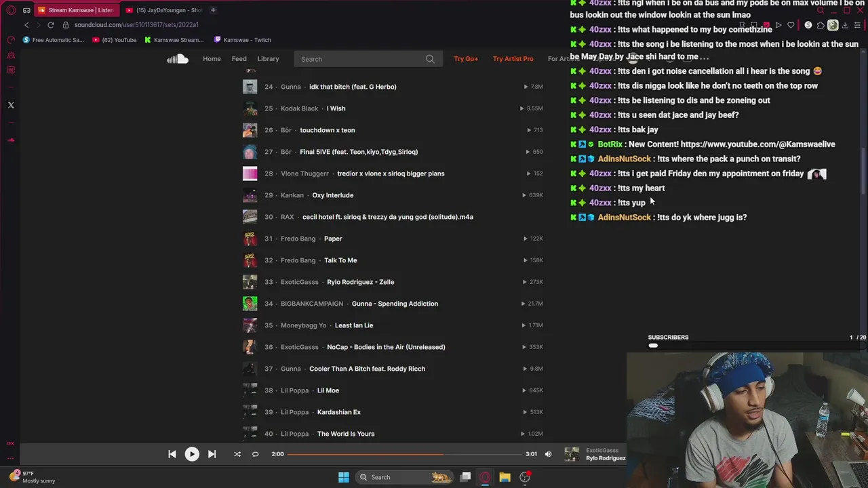Toggle repeat in the SoundCloud player
This screenshot has height=488, width=868.
tap(256, 454)
